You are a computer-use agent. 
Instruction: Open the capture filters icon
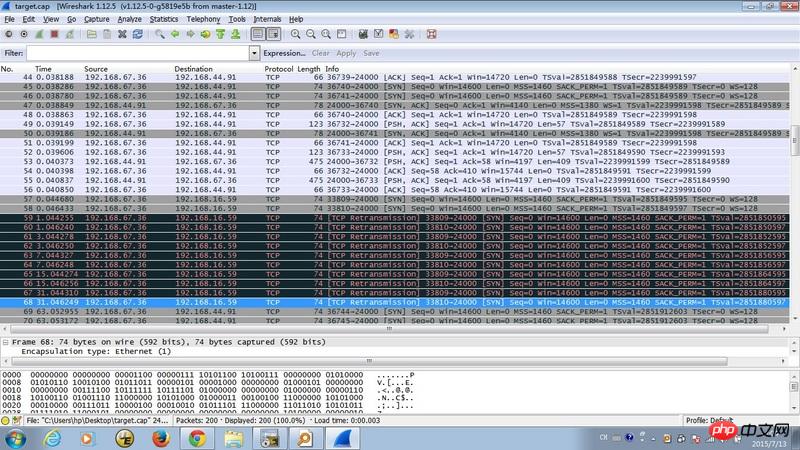click(364, 34)
